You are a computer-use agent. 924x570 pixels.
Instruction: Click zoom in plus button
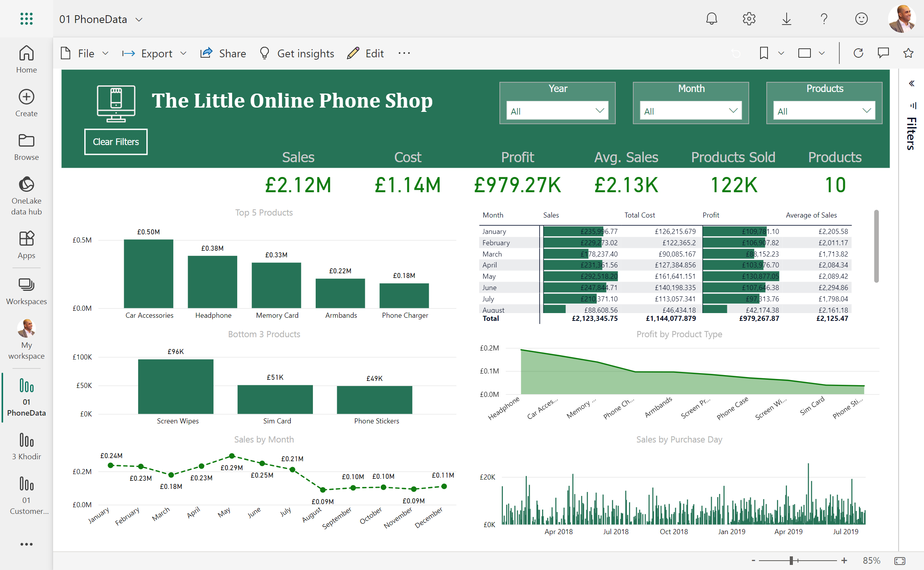coord(844,560)
